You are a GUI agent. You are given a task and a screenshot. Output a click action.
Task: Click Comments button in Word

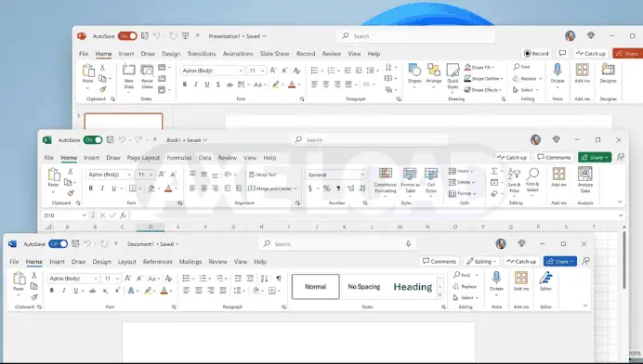click(x=440, y=262)
